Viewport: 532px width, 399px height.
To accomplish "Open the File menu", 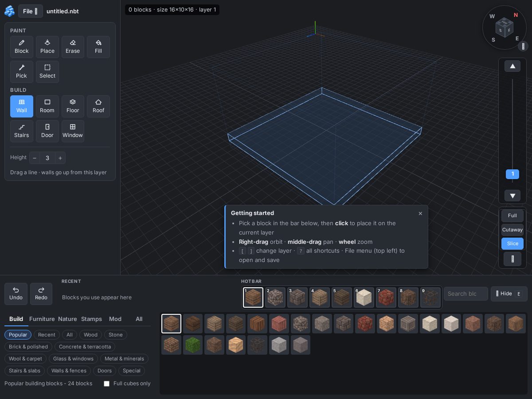I will [31, 11].
